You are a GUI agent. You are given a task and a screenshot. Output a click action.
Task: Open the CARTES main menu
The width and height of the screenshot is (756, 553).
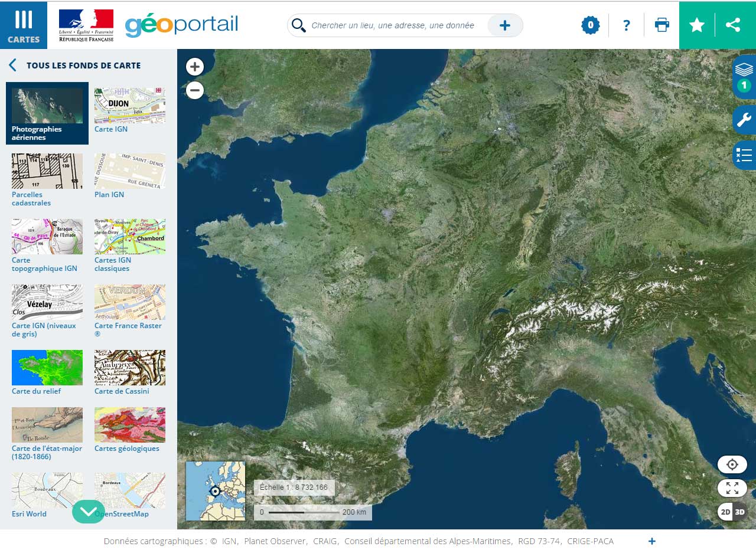(x=24, y=25)
